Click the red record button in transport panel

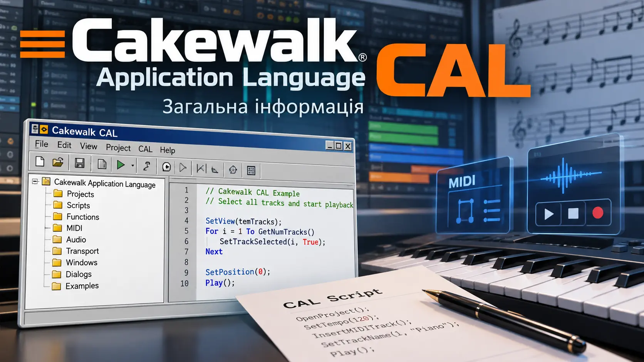coord(598,212)
